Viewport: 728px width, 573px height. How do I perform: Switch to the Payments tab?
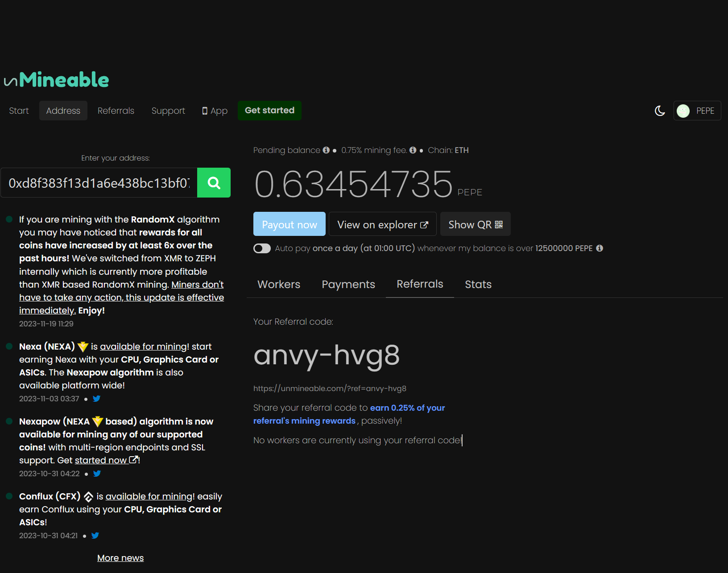click(x=348, y=284)
